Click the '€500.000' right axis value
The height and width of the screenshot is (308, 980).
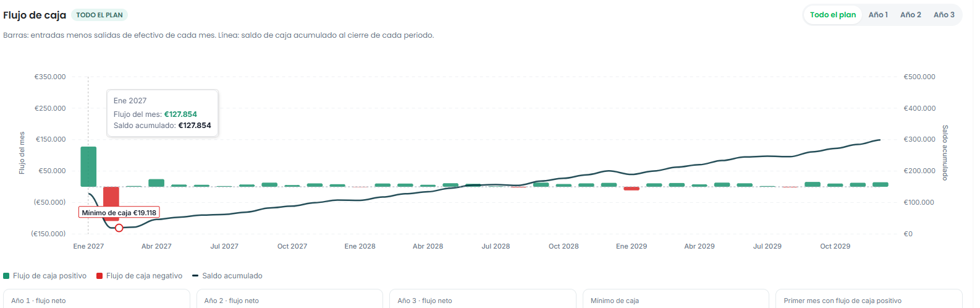[x=919, y=77]
